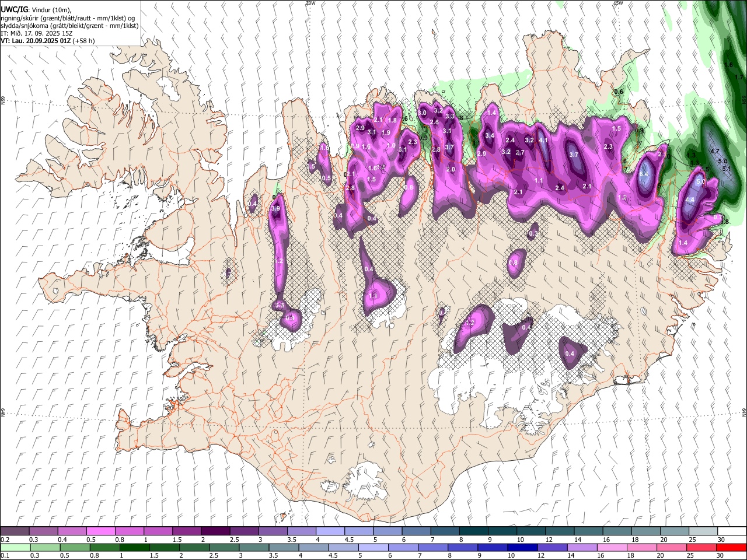The width and height of the screenshot is (747, 560).
Task: Click the '3.4' precipitation value on the map
Action: tap(490, 135)
